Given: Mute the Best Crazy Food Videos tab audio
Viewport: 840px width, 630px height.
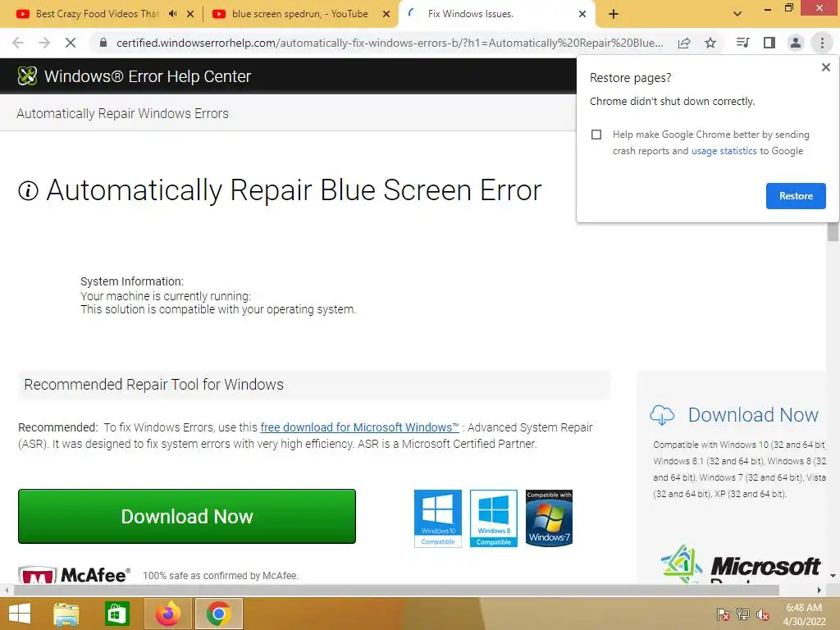Looking at the screenshot, I should (172, 14).
